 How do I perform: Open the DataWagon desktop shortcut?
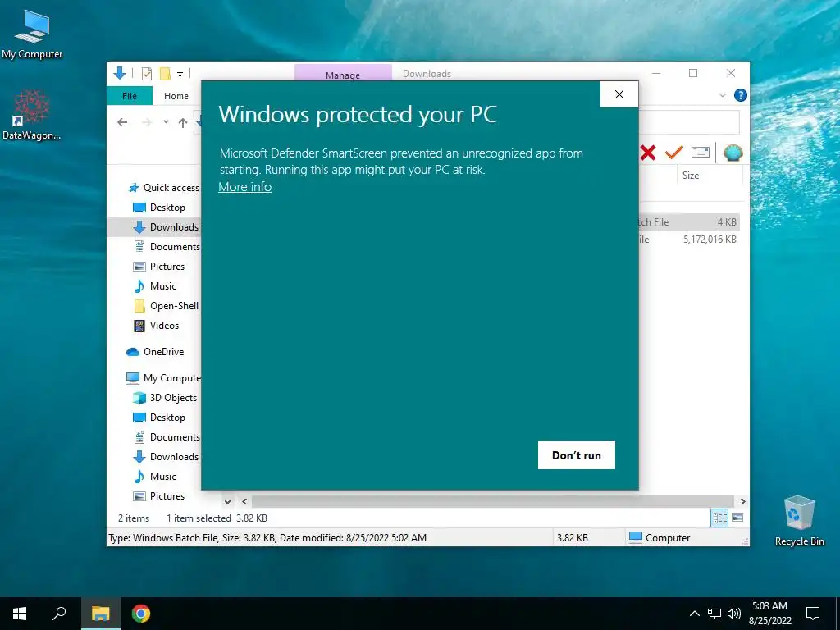pyautogui.click(x=32, y=115)
